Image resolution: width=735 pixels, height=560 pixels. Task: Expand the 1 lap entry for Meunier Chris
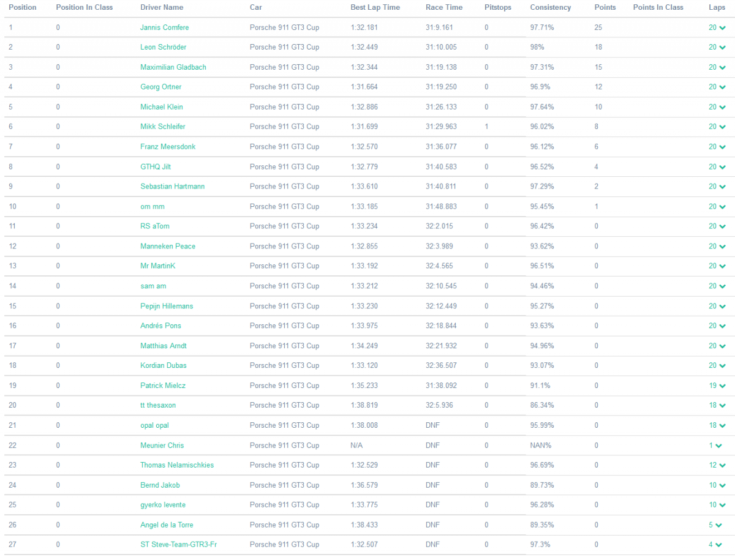coord(715,446)
